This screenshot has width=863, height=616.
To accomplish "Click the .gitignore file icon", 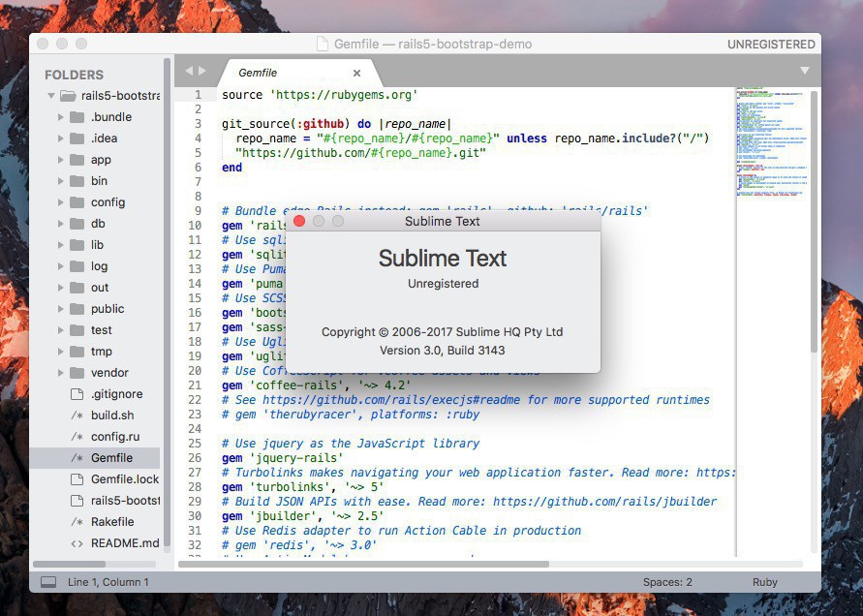I will pos(77,394).
